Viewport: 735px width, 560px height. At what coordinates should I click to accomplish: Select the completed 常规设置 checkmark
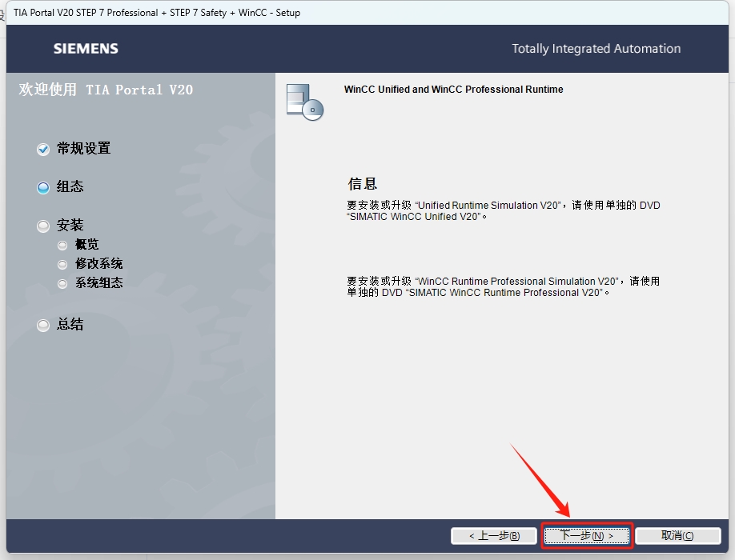[x=42, y=148]
